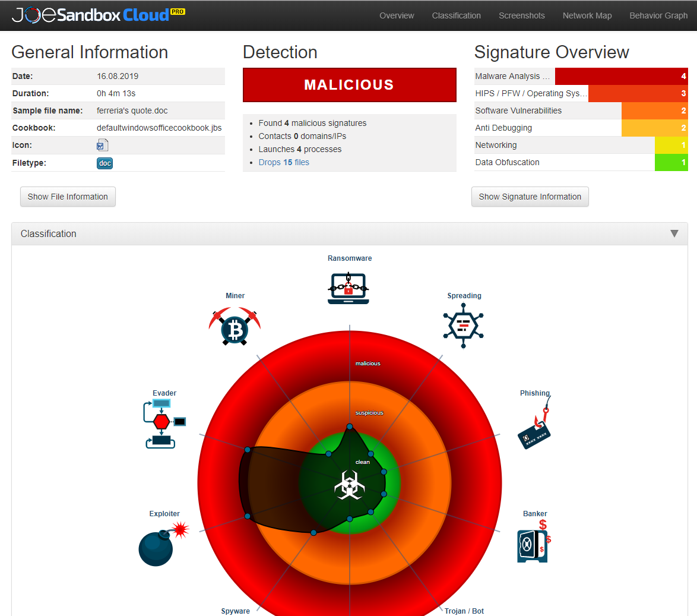Navigate to the Network Map

coord(587,15)
